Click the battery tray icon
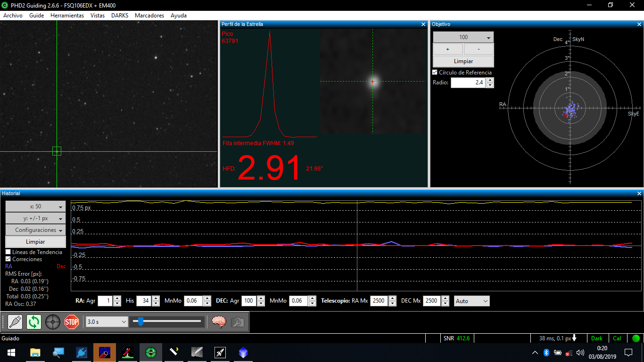644x362 pixels. (558, 353)
